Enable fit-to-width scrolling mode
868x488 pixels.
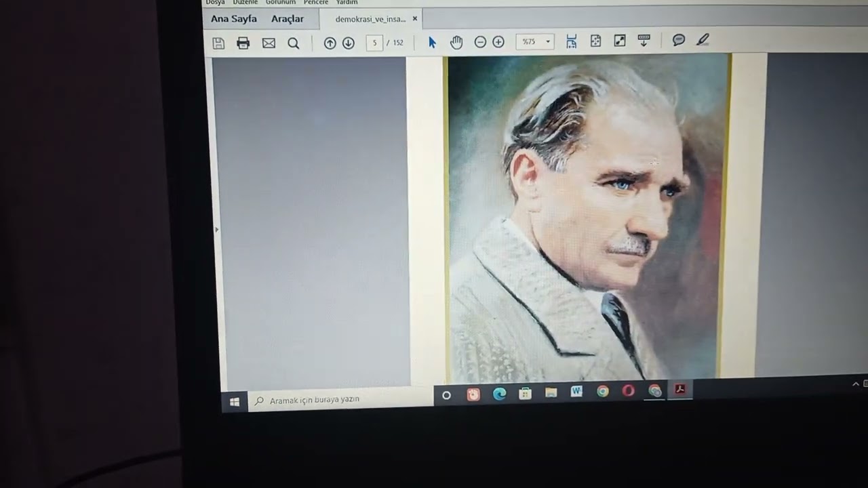[x=572, y=41]
